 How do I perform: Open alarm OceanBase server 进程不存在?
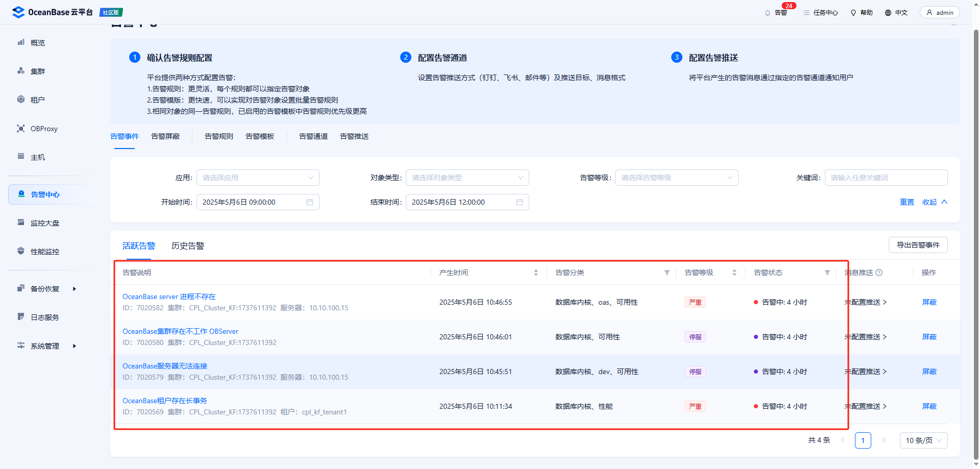169,297
